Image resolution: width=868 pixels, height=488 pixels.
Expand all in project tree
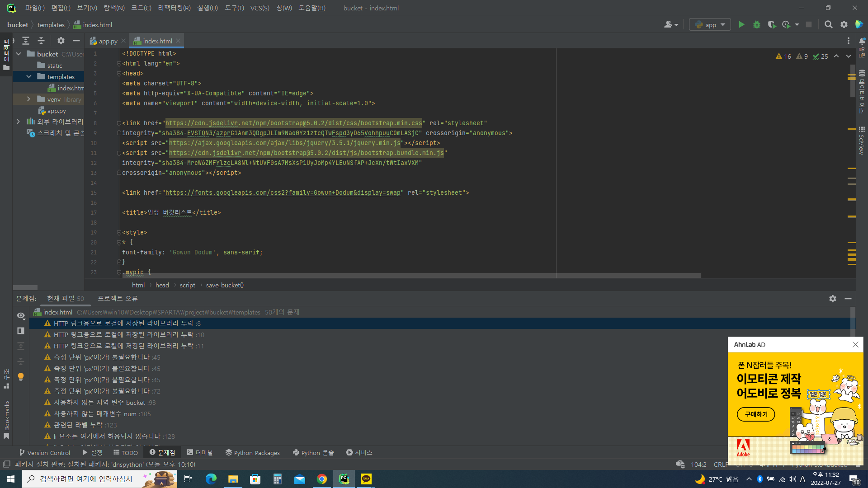pyautogui.click(x=26, y=41)
